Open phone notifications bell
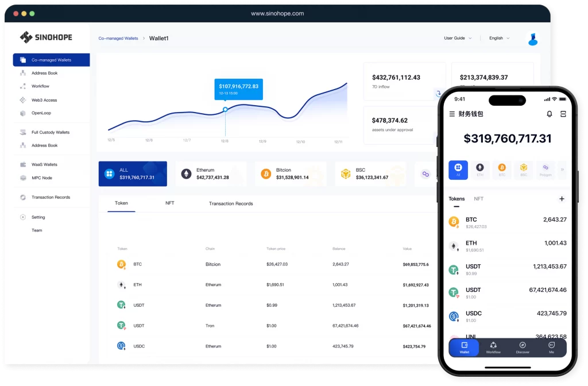This screenshot has width=588, height=386. point(550,114)
